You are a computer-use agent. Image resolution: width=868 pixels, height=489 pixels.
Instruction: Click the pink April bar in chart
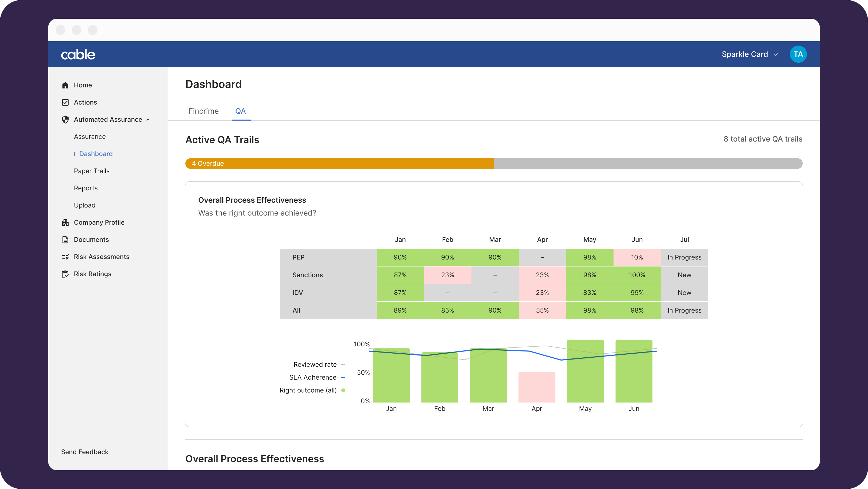[536, 387]
